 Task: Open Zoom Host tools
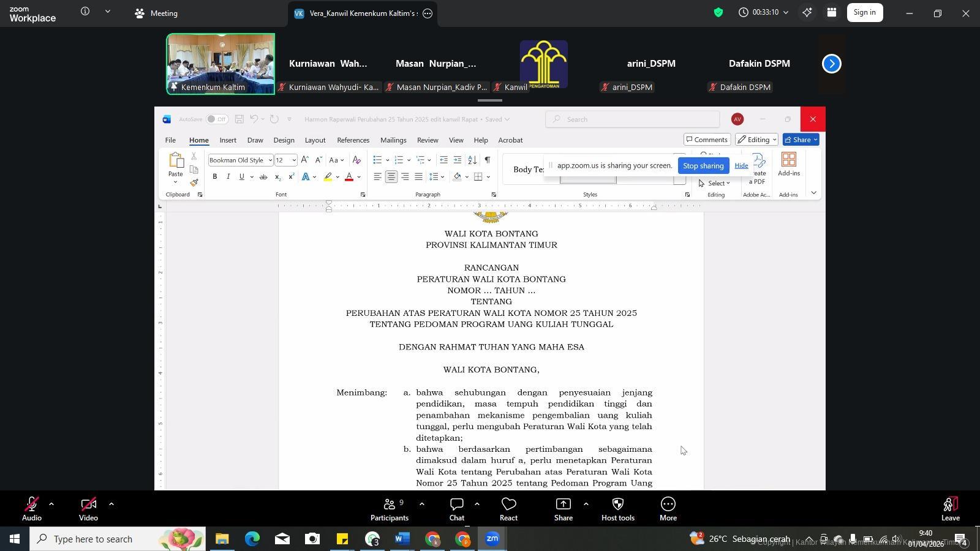(617, 509)
